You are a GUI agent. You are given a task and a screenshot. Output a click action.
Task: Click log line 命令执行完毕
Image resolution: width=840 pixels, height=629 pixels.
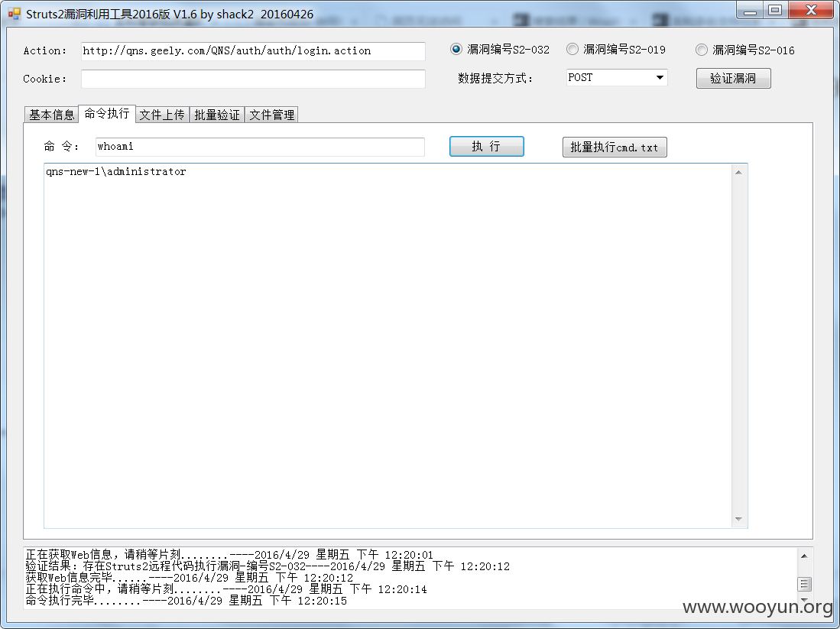(186, 601)
